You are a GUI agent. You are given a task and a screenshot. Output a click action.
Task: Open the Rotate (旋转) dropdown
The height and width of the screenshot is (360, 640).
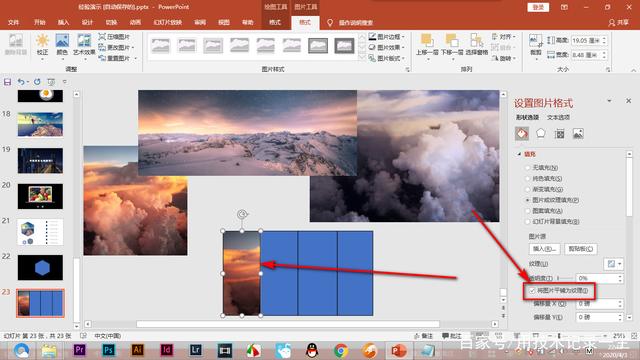pos(504,58)
